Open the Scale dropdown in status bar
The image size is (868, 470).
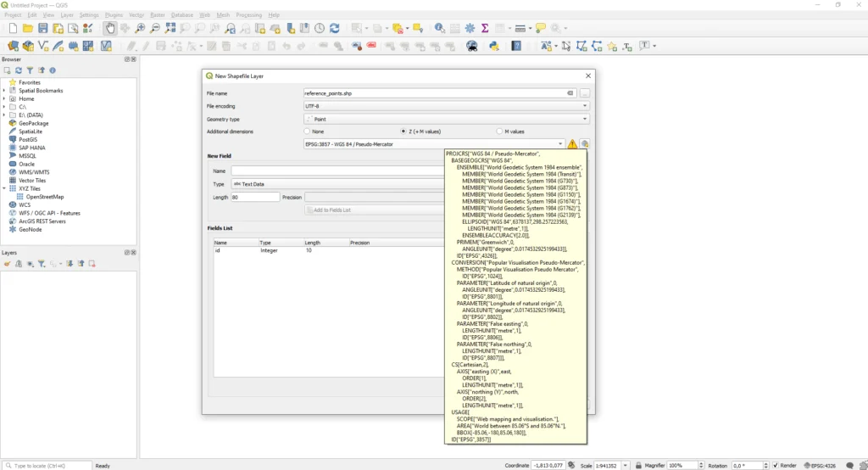tap(625, 466)
